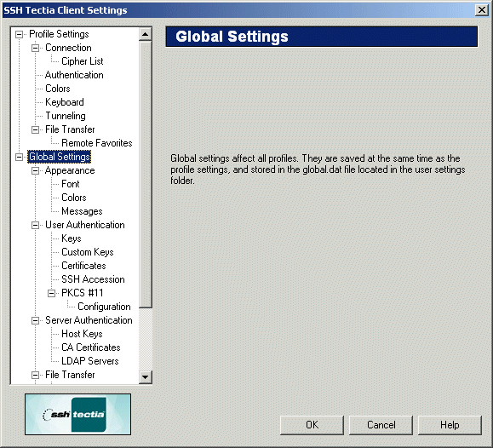This screenshot has width=493, height=448.
Task: Click the Cancel button
Action: point(381,425)
